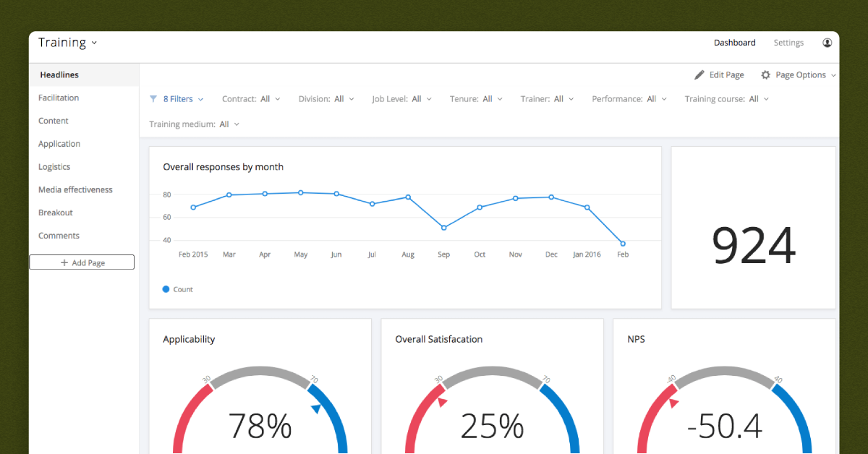
Task: Click the Page Options text
Action: 801,75
